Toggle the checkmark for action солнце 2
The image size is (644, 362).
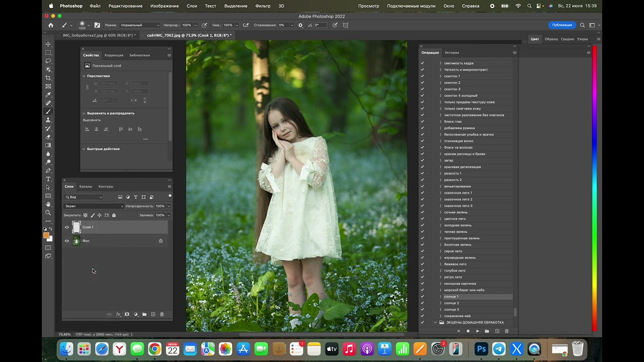(422, 303)
